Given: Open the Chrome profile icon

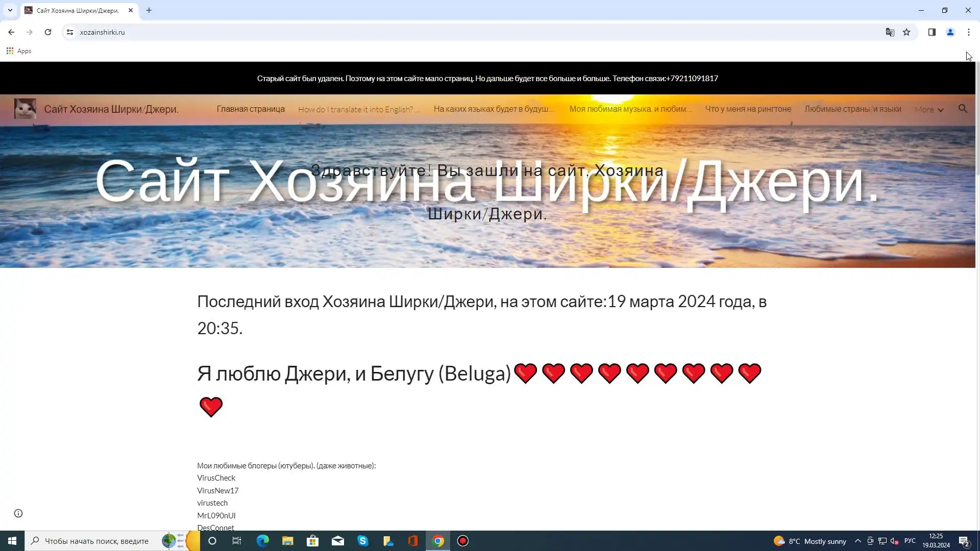Looking at the screenshot, I should (950, 32).
